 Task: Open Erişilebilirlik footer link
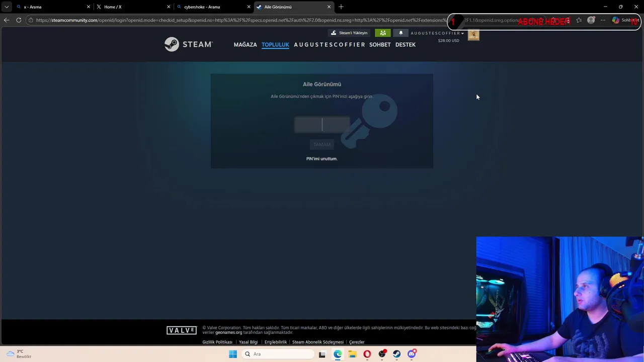[276, 342]
